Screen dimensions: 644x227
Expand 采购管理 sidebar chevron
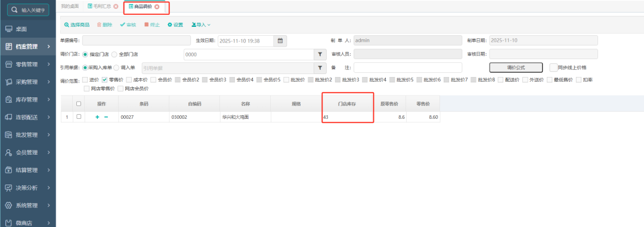[49, 82]
